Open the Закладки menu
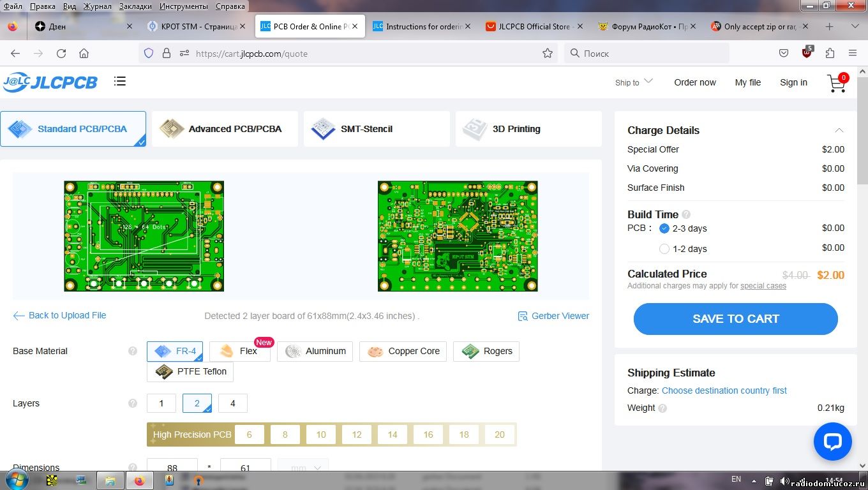868x490 pixels. [135, 6]
